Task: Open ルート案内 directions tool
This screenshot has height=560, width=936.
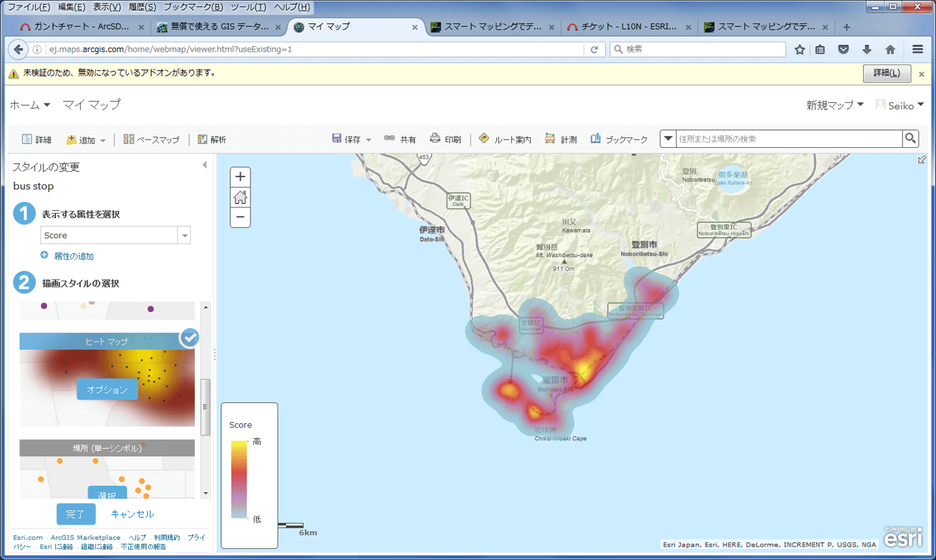Action: click(505, 139)
